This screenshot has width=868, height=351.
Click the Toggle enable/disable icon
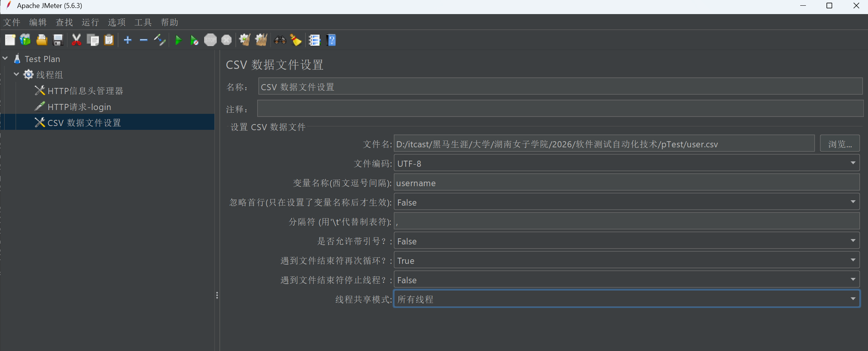click(x=160, y=40)
